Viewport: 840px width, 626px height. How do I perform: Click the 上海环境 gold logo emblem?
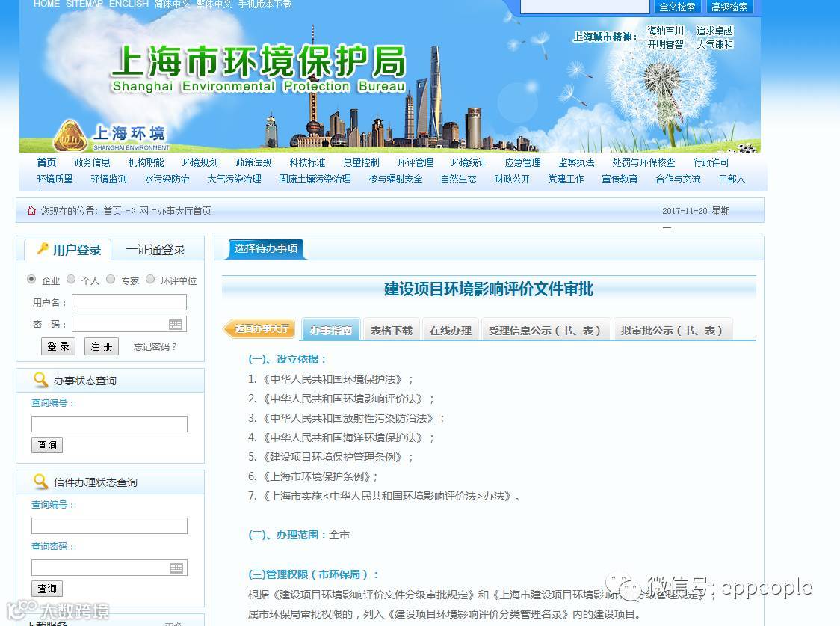click(70, 135)
